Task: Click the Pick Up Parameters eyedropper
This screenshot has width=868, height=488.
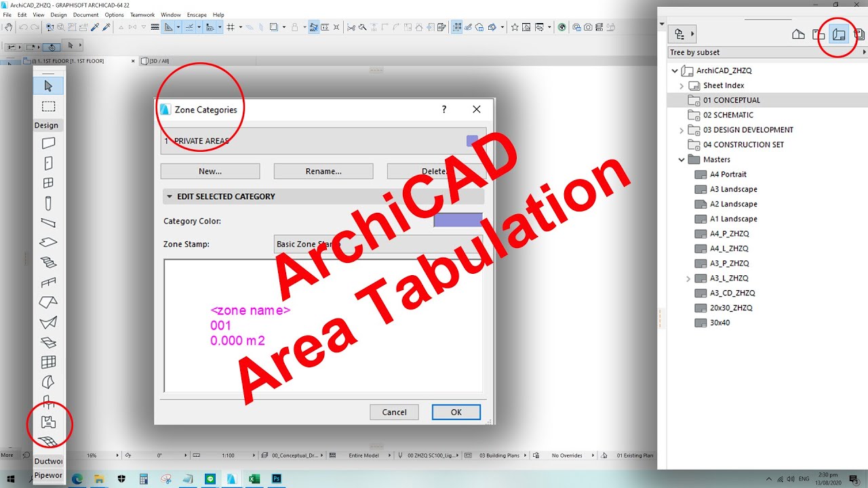Action: coord(95,27)
